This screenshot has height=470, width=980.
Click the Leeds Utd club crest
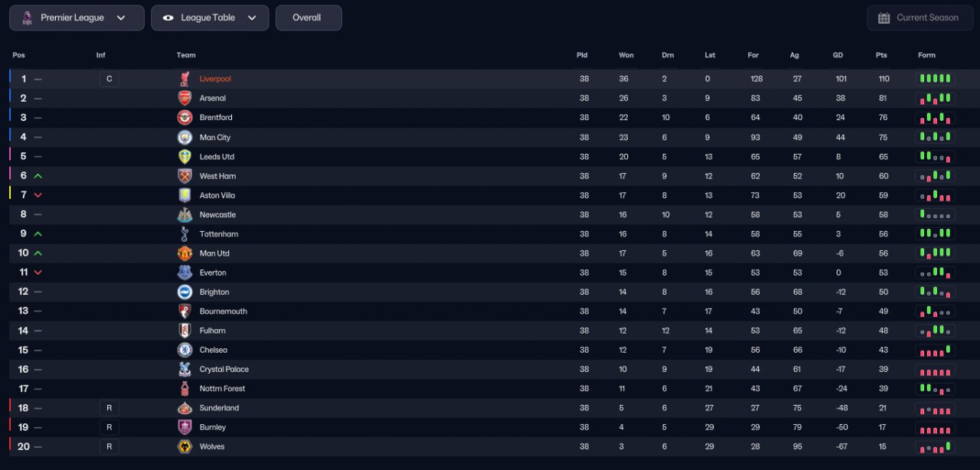pos(185,156)
